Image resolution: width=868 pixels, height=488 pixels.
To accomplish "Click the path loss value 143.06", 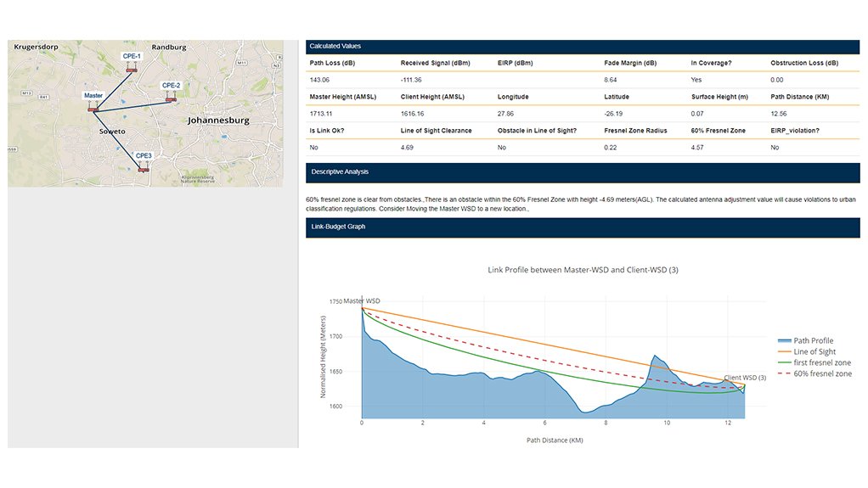I will [x=319, y=81].
